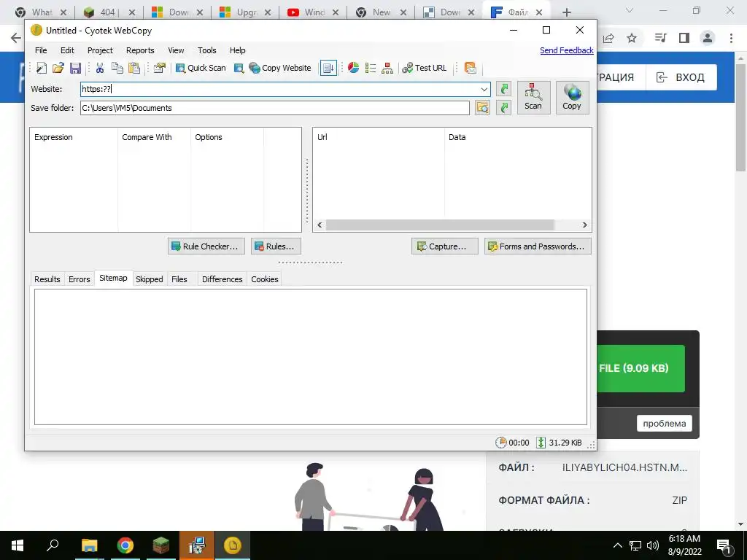Click the Data column header
Viewport: 747px width, 560px height.
pos(518,137)
